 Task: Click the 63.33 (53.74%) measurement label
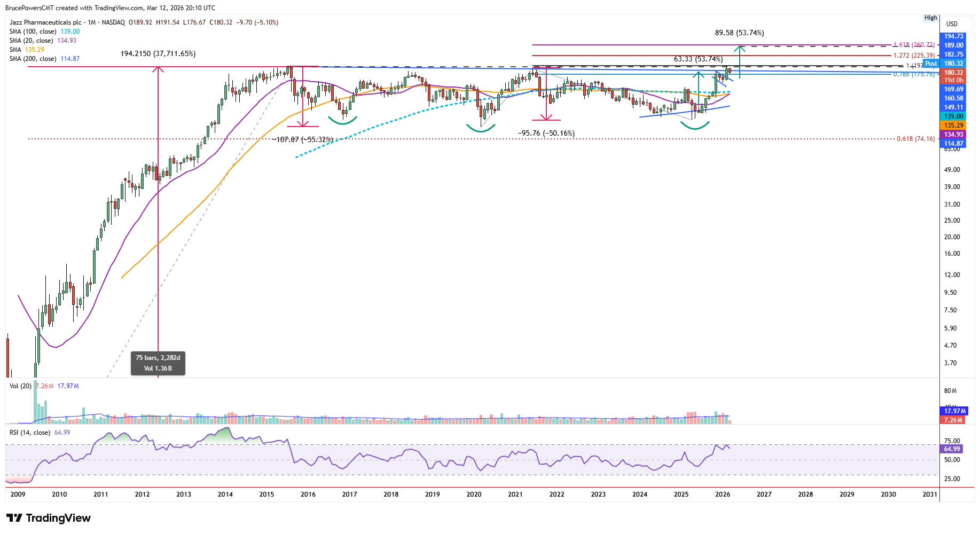point(698,59)
